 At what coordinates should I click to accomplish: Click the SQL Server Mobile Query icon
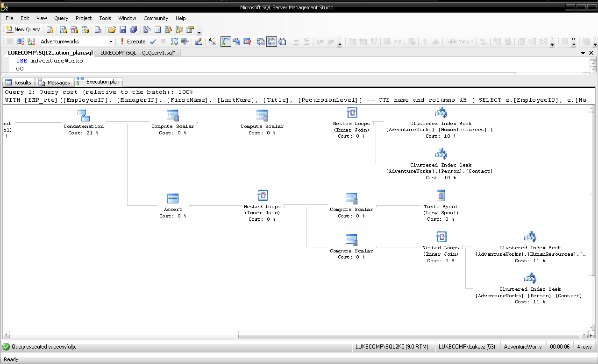coord(98,29)
